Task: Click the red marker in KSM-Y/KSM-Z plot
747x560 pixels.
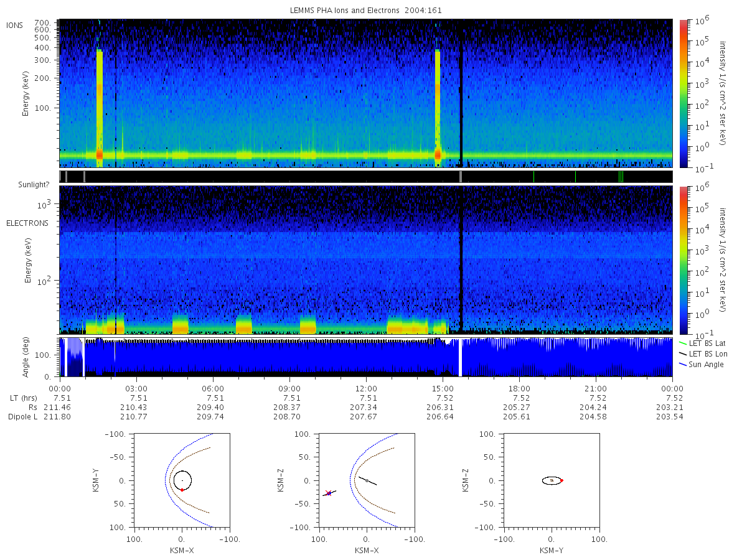Action: pyautogui.click(x=561, y=480)
